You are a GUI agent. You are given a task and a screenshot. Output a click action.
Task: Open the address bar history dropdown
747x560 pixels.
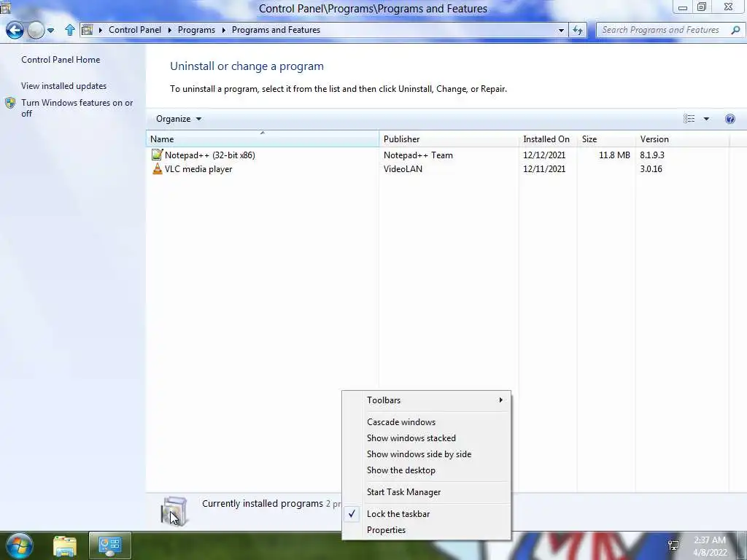pyautogui.click(x=561, y=30)
